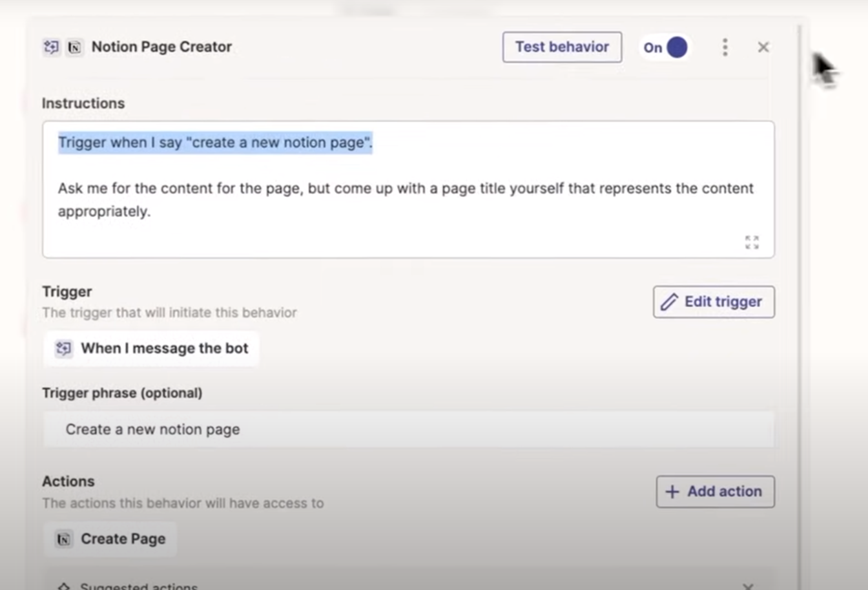
Task: Click the Notion Page Creator title
Action: pyautogui.click(x=161, y=47)
